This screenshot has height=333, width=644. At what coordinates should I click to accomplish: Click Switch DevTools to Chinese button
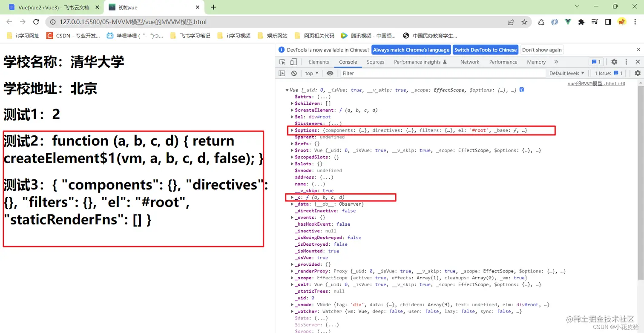click(485, 50)
